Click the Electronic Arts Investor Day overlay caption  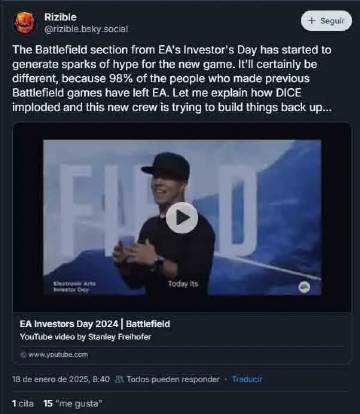[x=75, y=287]
